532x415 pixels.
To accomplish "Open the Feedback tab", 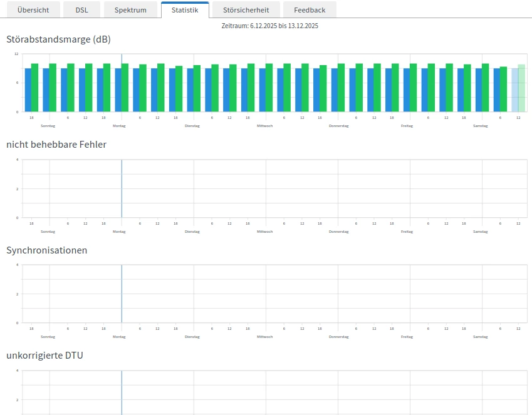I will (310, 10).
